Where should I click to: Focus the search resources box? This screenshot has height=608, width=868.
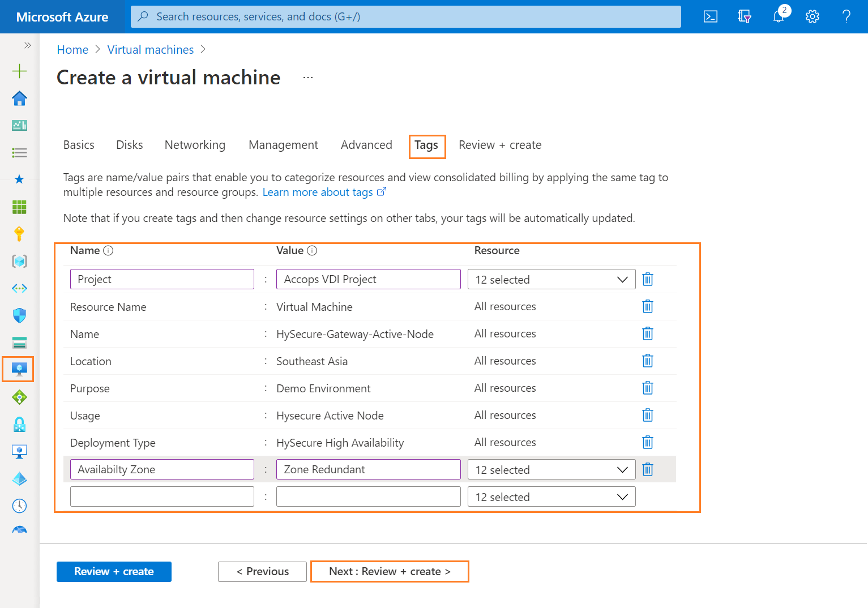406,16
